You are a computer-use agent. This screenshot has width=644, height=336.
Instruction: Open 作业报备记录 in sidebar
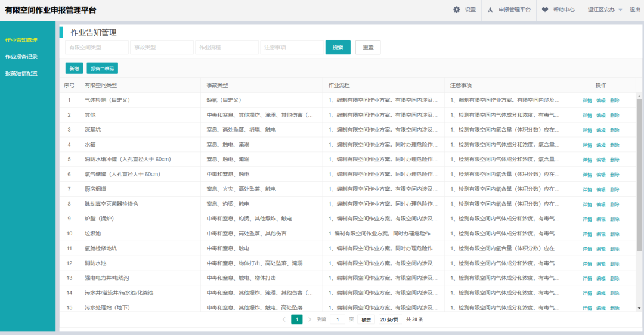(x=21, y=57)
